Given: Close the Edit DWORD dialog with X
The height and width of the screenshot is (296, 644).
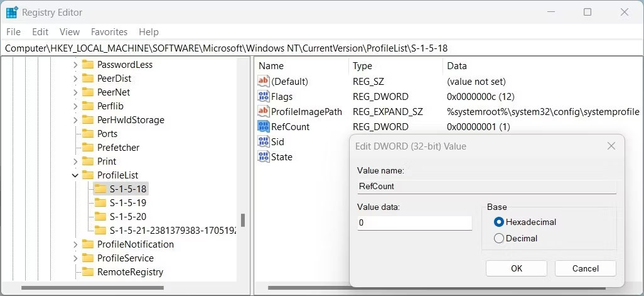Looking at the screenshot, I should pyautogui.click(x=611, y=146).
